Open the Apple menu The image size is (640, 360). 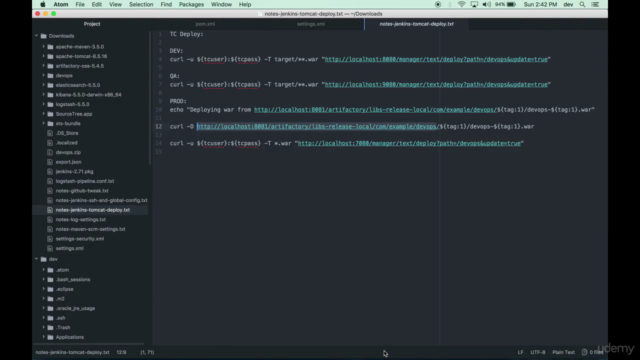tap(43, 4)
